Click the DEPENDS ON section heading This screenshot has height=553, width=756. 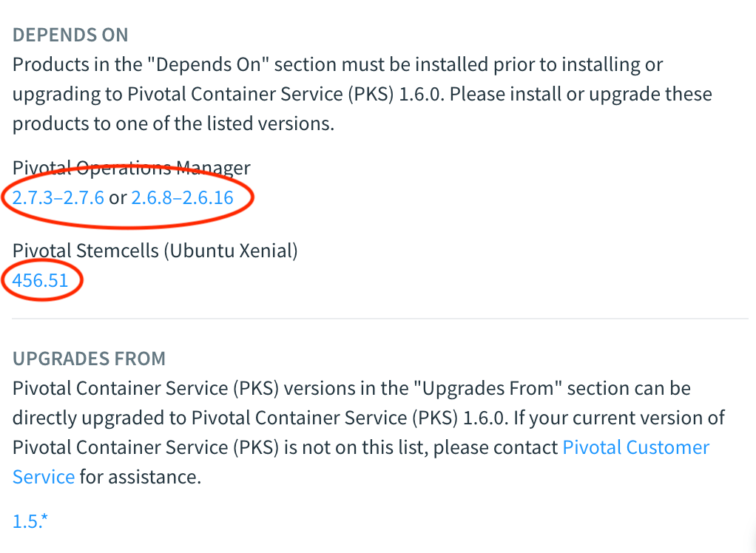(x=70, y=35)
